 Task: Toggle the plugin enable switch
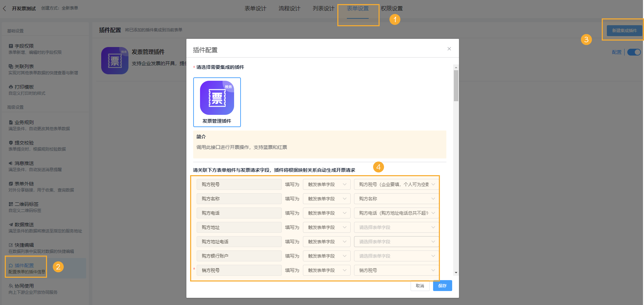click(x=634, y=52)
